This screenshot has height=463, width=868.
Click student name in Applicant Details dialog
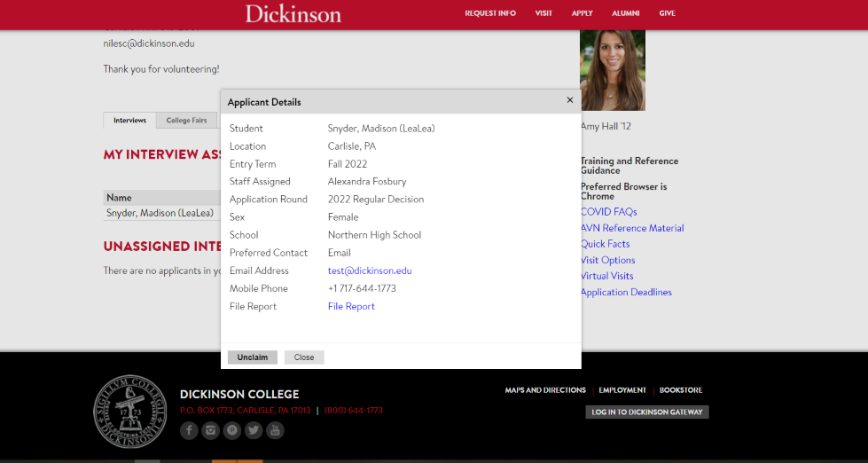coord(381,129)
